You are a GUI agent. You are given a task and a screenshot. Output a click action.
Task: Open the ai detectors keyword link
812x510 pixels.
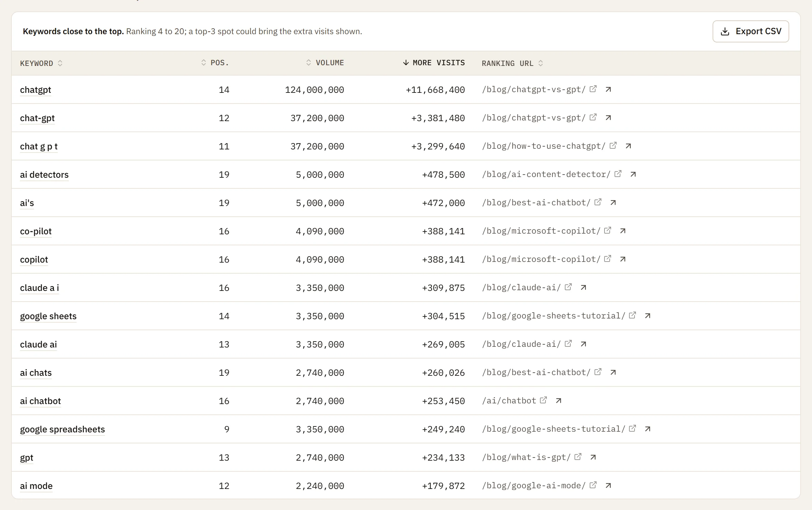44,175
